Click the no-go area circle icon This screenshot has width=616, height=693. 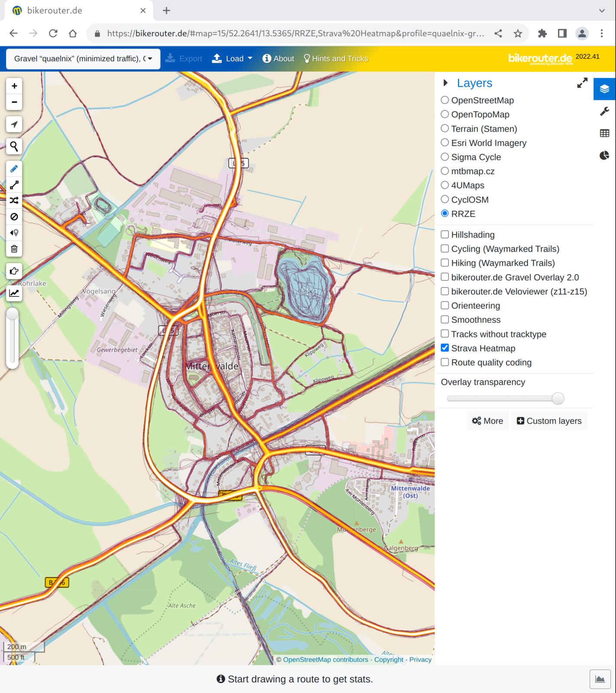point(14,217)
